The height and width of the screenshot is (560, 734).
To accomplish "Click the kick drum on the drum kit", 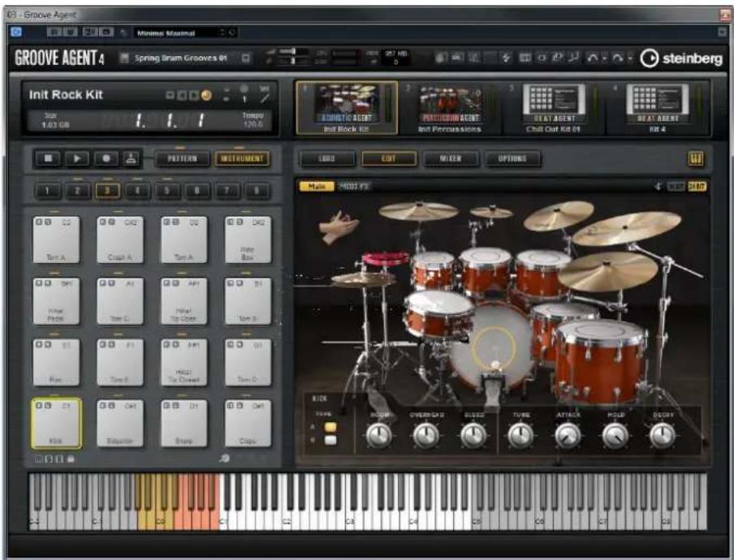I will pyautogui.click(x=491, y=347).
